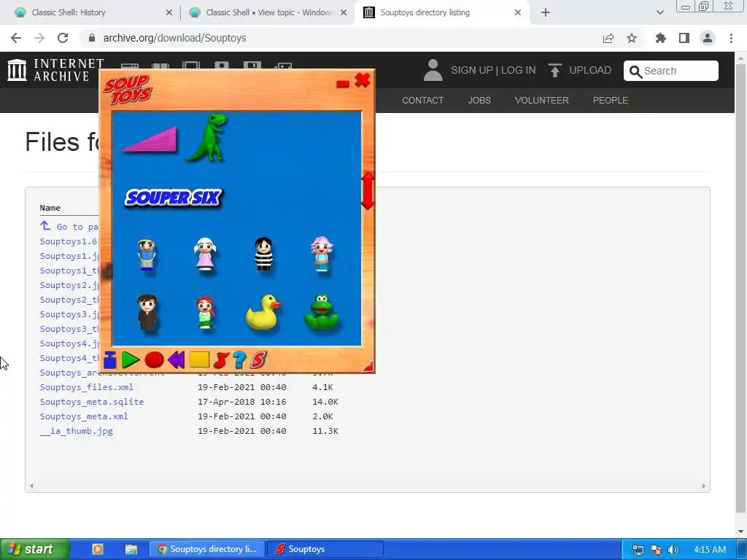Open Souptoys_meta.xml link
Screen dimensions: 747x560
click(84, 416)
